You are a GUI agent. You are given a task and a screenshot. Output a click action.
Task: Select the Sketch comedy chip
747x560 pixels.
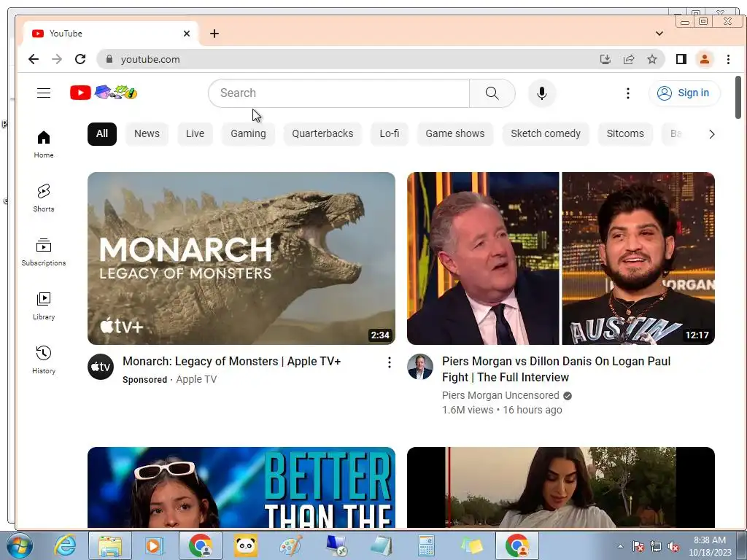click(546, 134)
